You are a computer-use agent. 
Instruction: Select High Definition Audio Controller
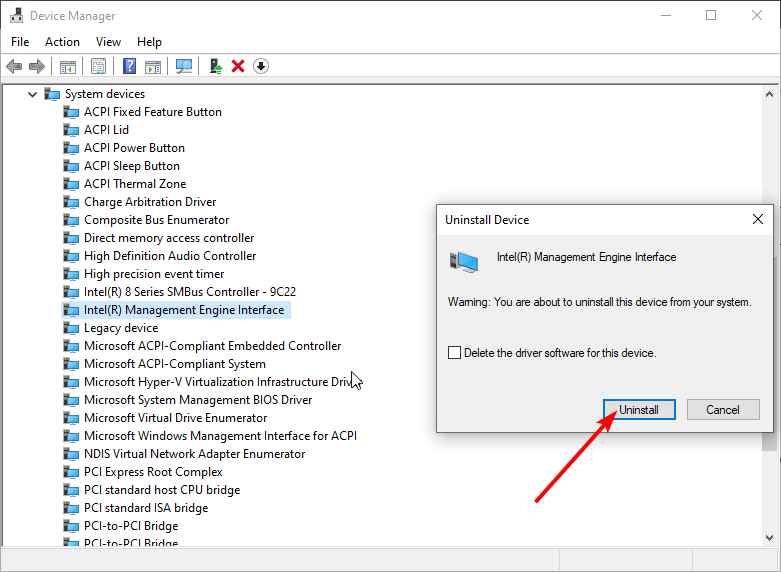click(170, 256)
